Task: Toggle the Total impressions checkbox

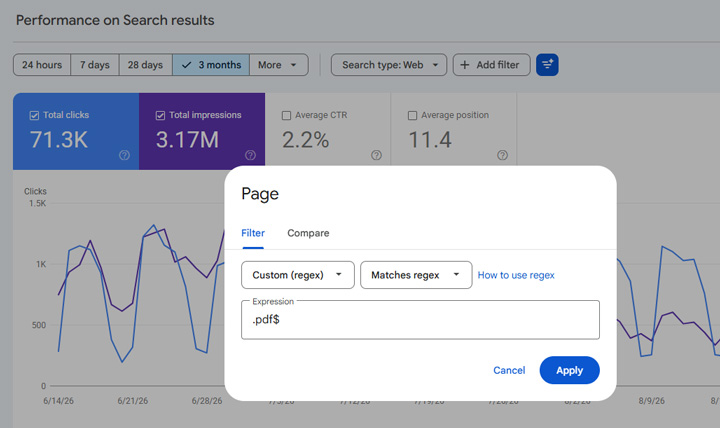Action: [x=160, y=115]
